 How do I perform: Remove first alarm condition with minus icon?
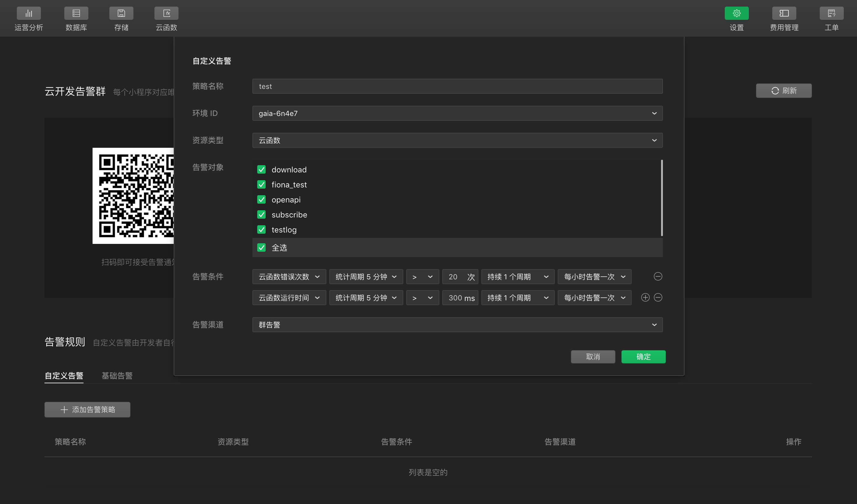tap(658, 277)
